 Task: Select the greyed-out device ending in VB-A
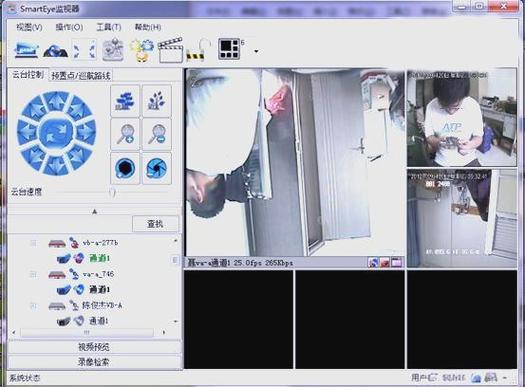(x=102, y=305)
